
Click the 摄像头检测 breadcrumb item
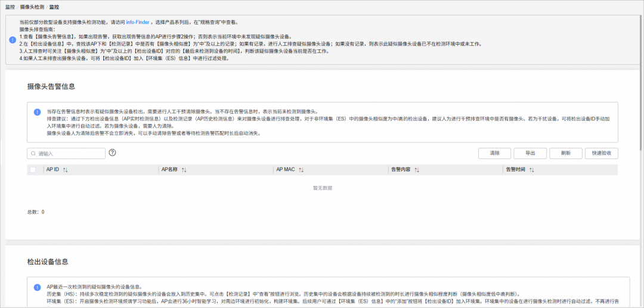(32, 7)
